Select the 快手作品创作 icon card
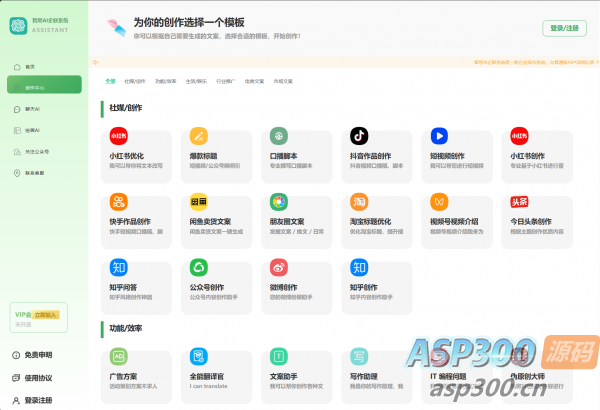 [x=136, y=222]
